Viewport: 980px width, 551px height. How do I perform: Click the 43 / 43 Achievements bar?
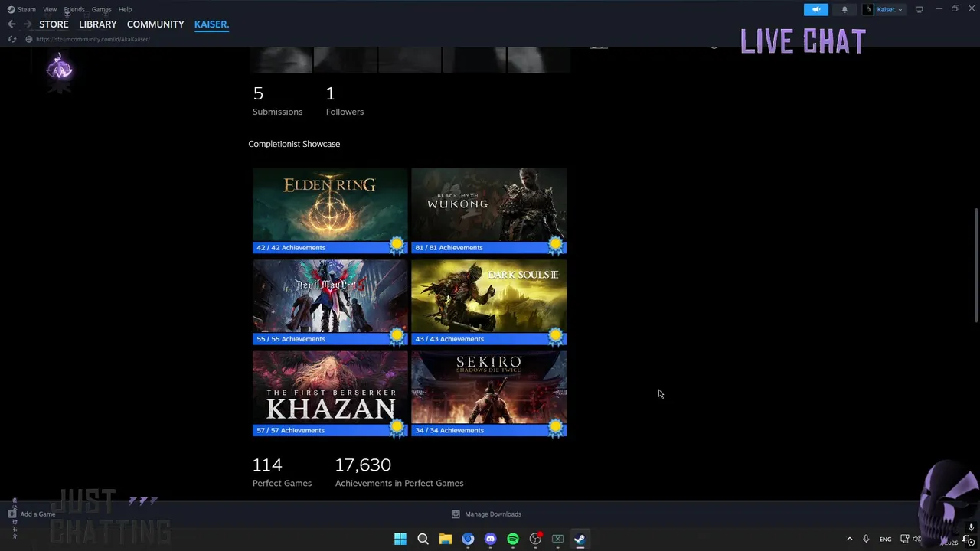488,338
